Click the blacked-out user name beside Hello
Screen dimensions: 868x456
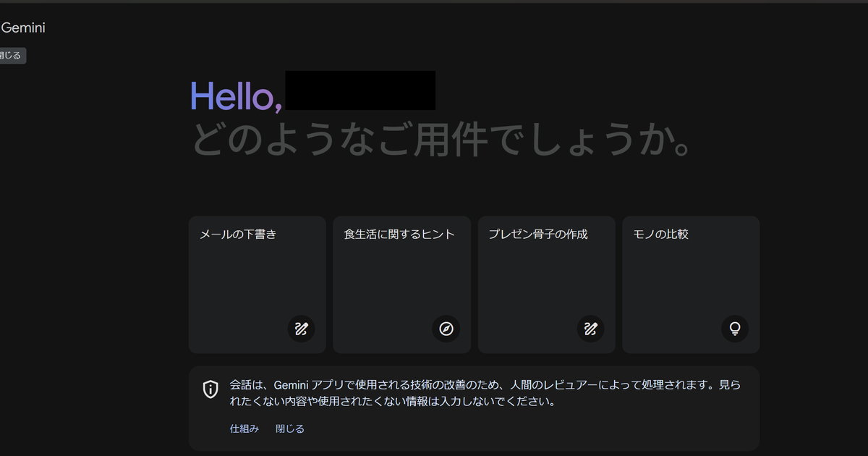pyautogui.click(x=360, y=90)
